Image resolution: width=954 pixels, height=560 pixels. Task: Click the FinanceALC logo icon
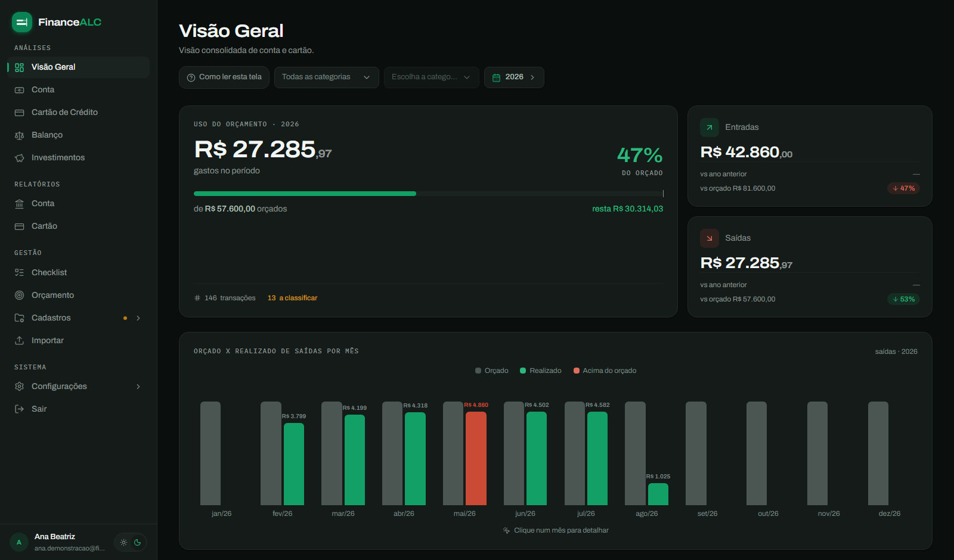click(x=22, y=22)
